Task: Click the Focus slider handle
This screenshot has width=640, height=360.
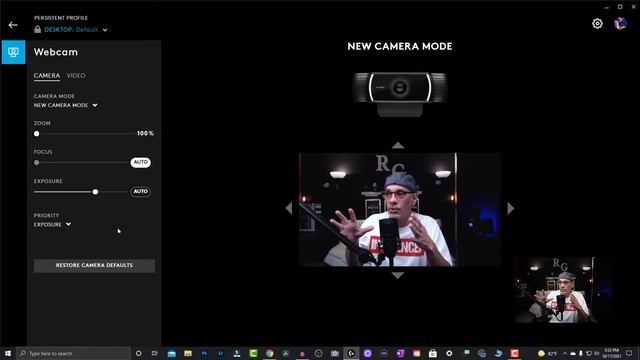Action: pos(37,162)
